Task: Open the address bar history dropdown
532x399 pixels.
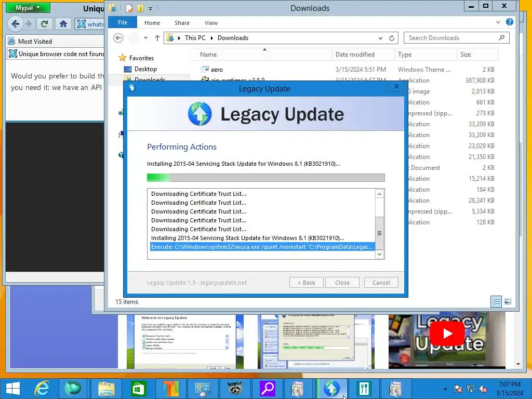Action: point(380,38)
